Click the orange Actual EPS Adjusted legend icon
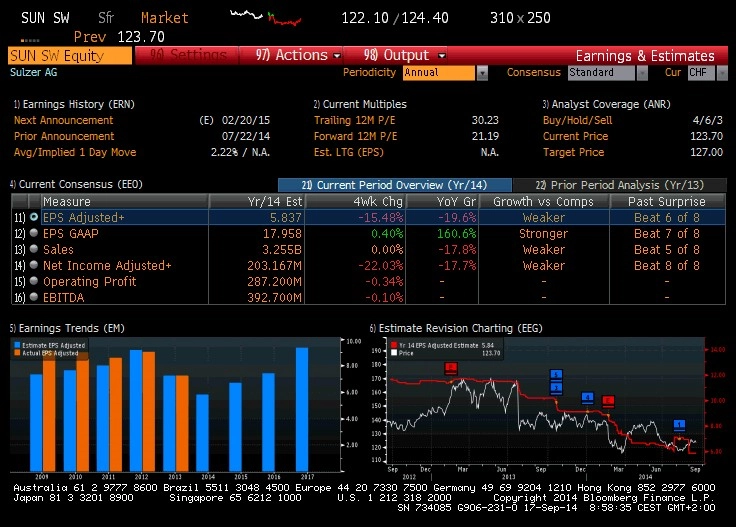 click(x=17, y=353)
